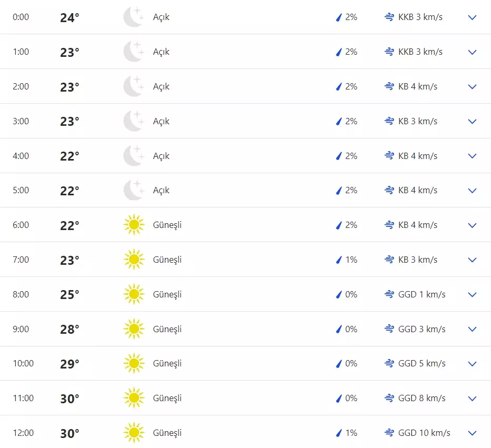Image resolution: width=491 pixels, height=448 pixels.
Task: Click the raindrop icon in the 1:00 row
Action: click(x=339, y=52)
